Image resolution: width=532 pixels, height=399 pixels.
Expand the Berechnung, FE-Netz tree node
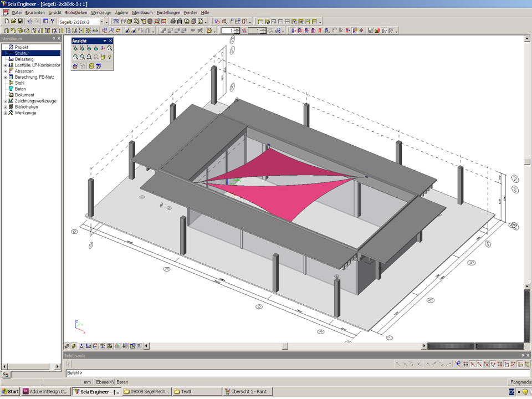[x=5, y=77]
